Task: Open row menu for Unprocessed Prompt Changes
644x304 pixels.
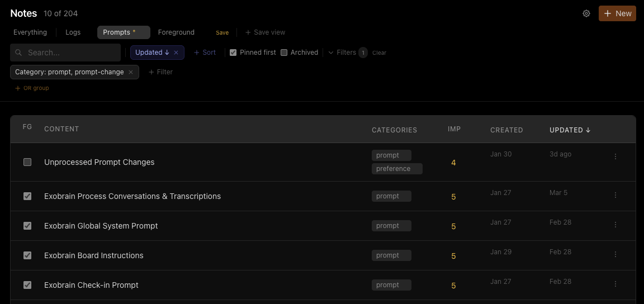Action: (x=615, y=156)
